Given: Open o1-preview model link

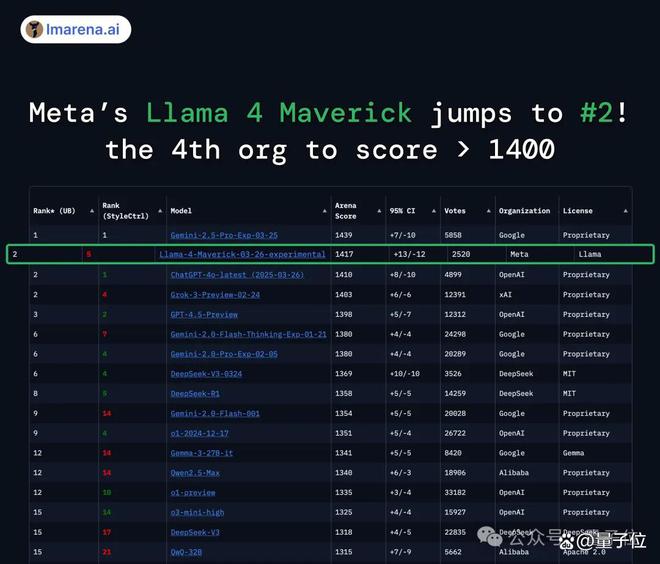Looking at the screenshot, I should pos(193,492).
